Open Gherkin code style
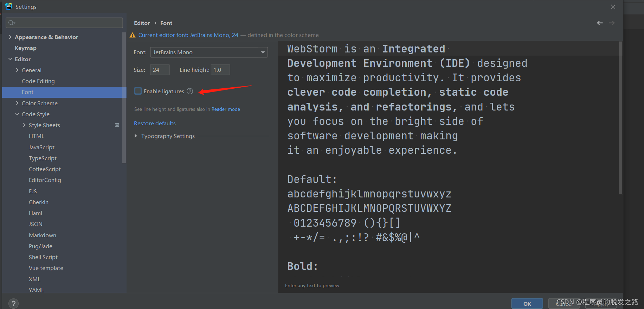 point(39,202)
